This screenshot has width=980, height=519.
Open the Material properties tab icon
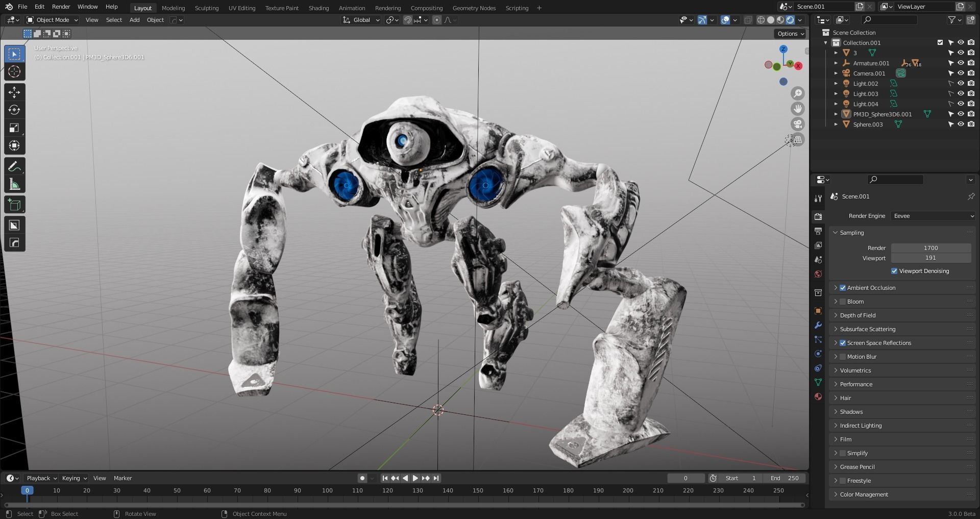[x=818, y=397]
